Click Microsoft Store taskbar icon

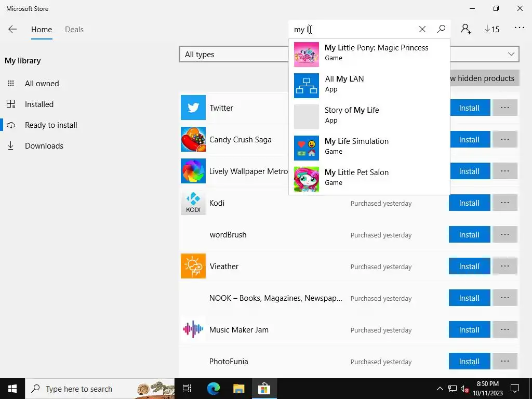pos(264,389)
